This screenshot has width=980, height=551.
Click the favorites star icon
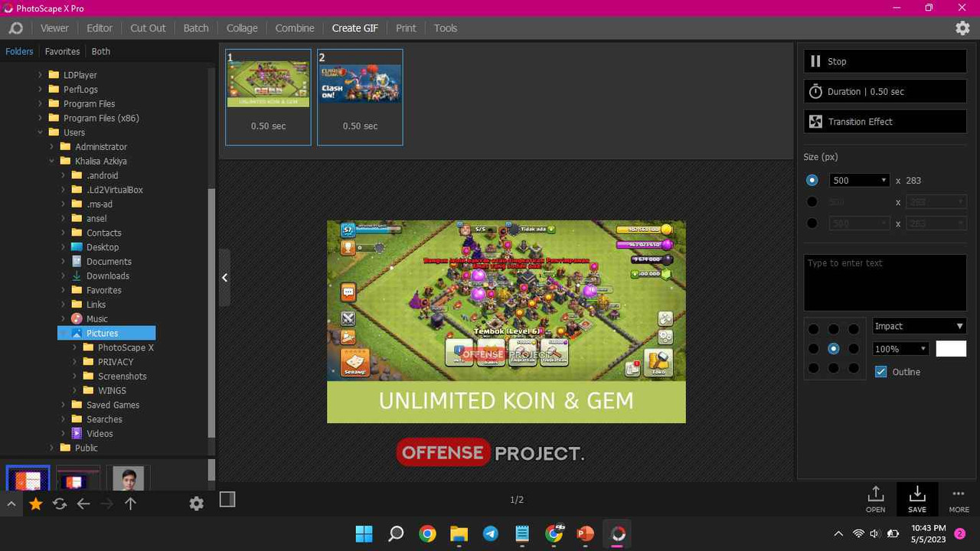click(35, 504)
